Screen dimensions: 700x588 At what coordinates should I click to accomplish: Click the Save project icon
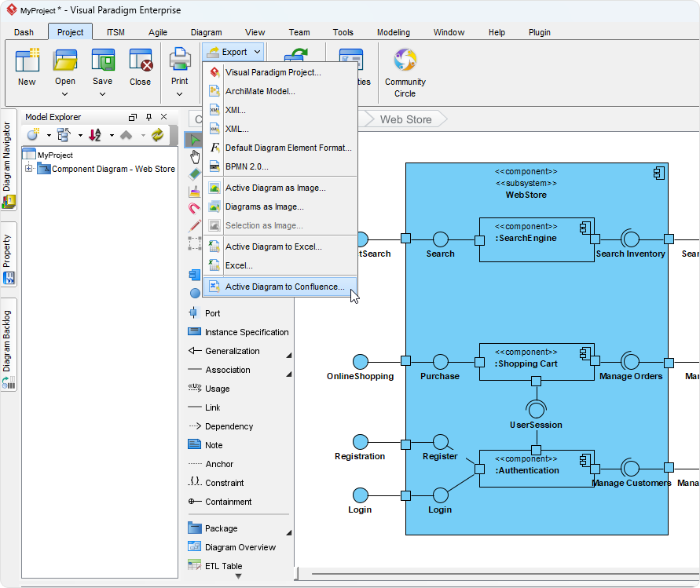(103, 60)
